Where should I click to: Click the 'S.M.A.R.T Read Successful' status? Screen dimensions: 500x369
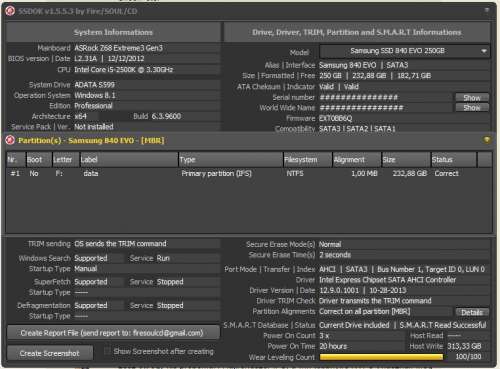(x=443, y=325)
